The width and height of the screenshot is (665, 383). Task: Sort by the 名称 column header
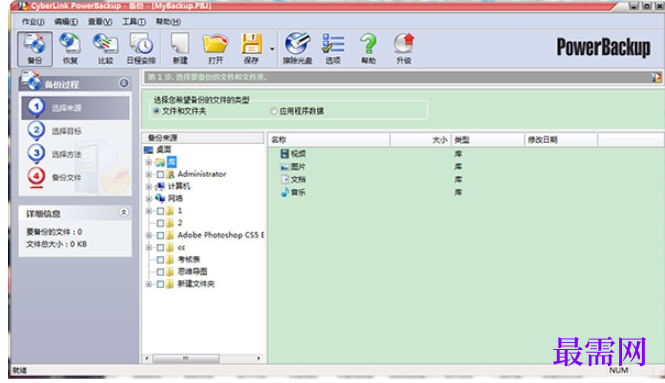[x=329, y=140]
